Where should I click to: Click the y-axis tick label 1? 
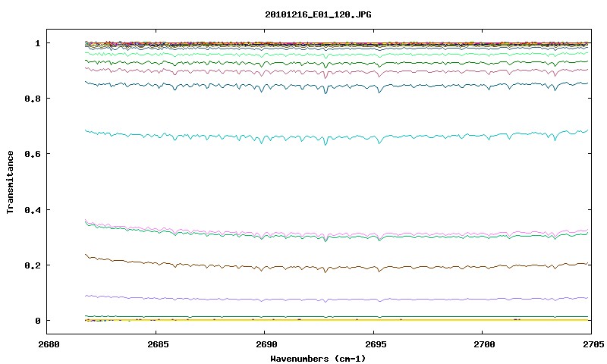pyautogui.click(x=37, y=43)
